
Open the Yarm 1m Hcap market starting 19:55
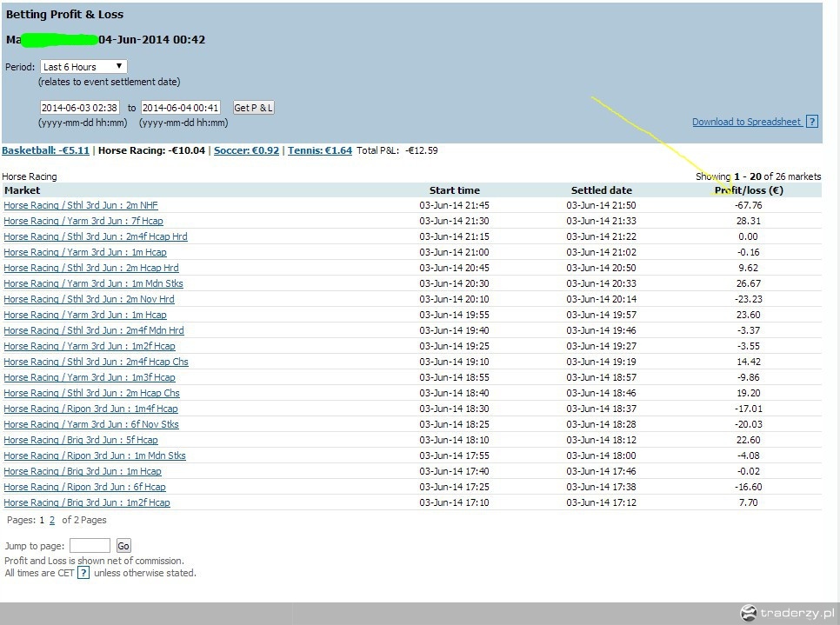85,315
